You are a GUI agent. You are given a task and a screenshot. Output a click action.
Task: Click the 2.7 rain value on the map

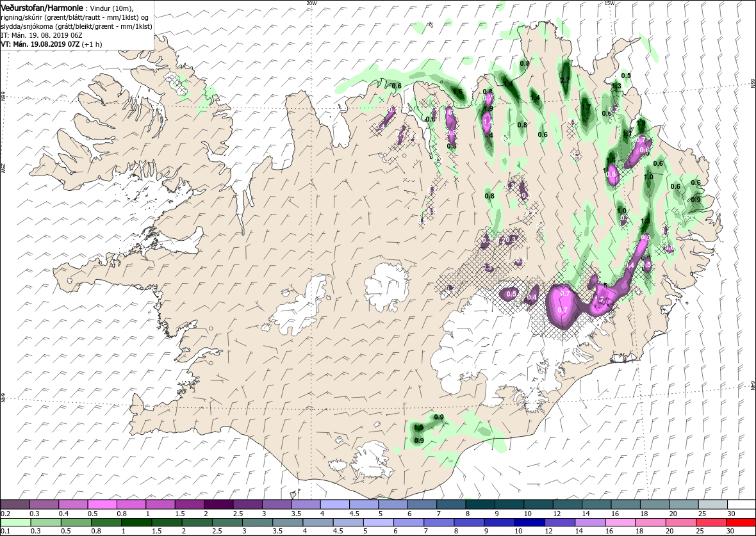(566, 79)
